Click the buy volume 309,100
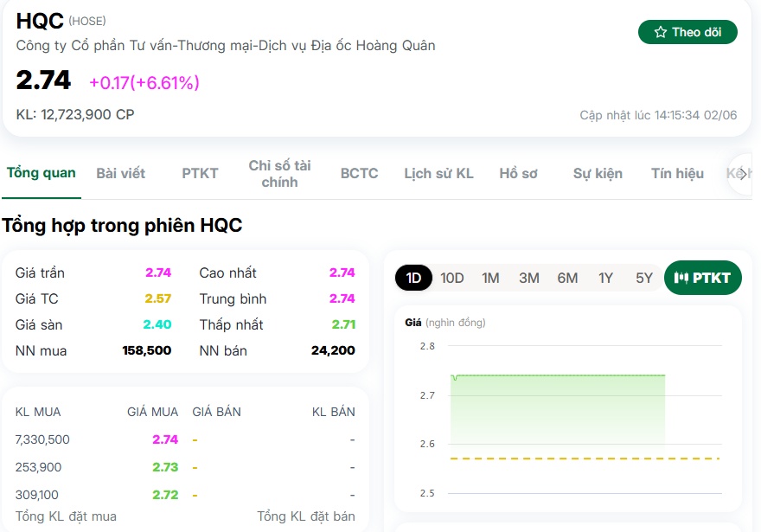The height and width of the screenshot is (532, 761). [x=37, y=495]
